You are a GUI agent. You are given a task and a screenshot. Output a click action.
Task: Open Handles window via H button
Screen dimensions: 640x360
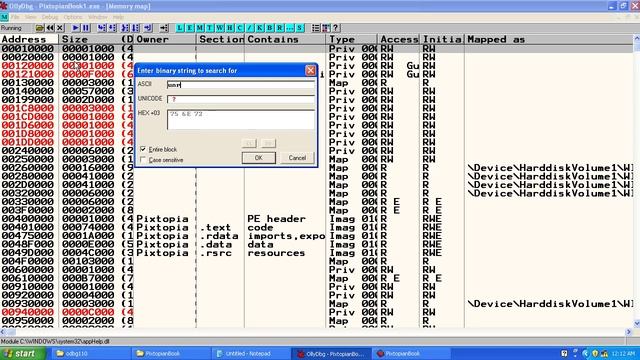click(230, 28)
